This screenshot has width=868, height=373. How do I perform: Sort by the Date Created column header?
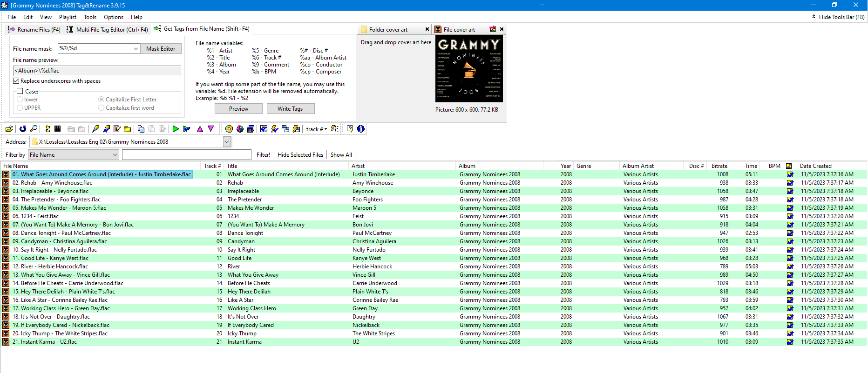832,166
